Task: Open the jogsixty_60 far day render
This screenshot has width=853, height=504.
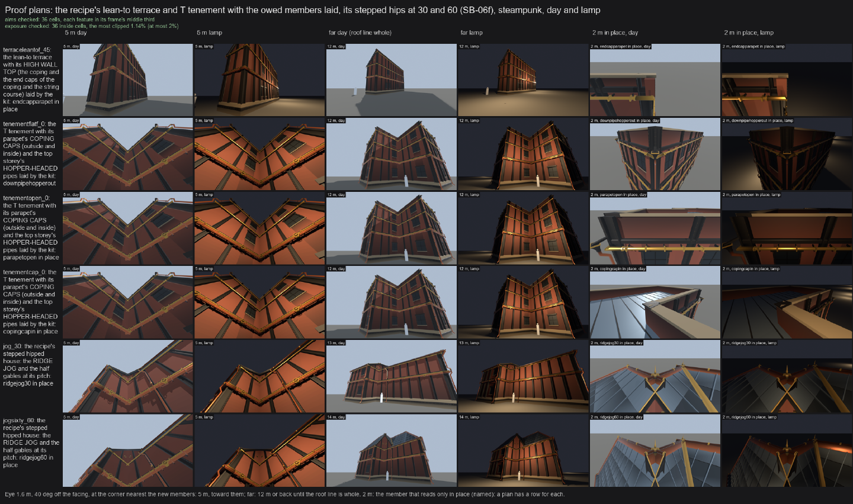Action: click(392, 450)
